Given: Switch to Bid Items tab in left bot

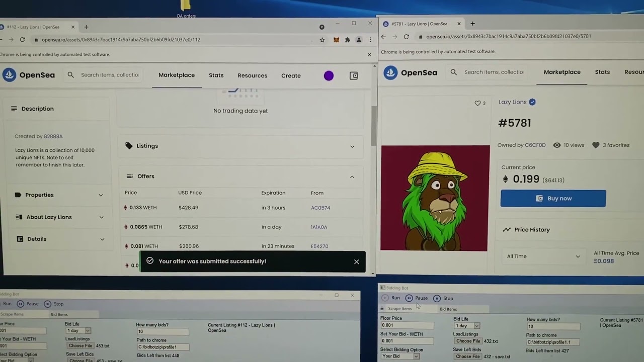Looking at the screenshot, I should [x=59, y=315].
